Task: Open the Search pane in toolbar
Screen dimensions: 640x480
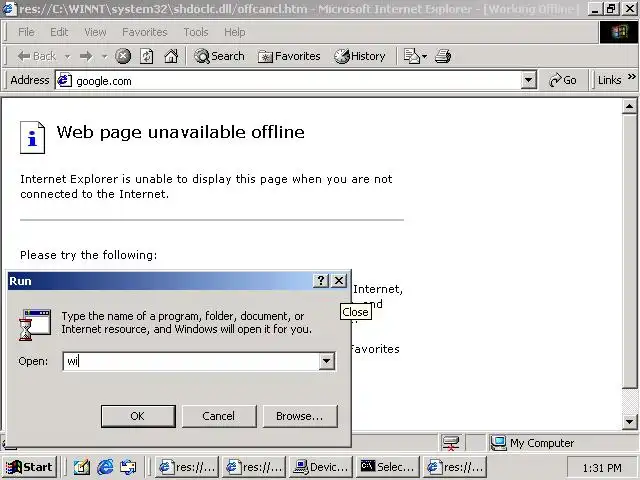Action: (x=219, y=56)
